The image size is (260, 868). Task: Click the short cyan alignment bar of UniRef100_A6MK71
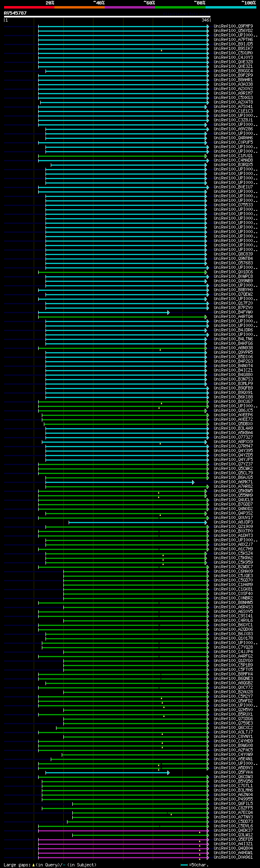click(x=120, y=482)
